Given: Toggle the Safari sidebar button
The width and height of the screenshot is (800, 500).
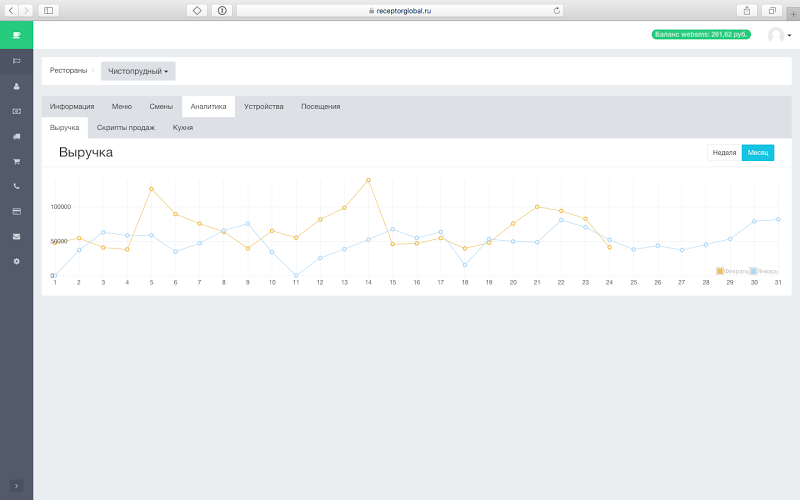Looking at the screenshot, I should click(48, 10).
